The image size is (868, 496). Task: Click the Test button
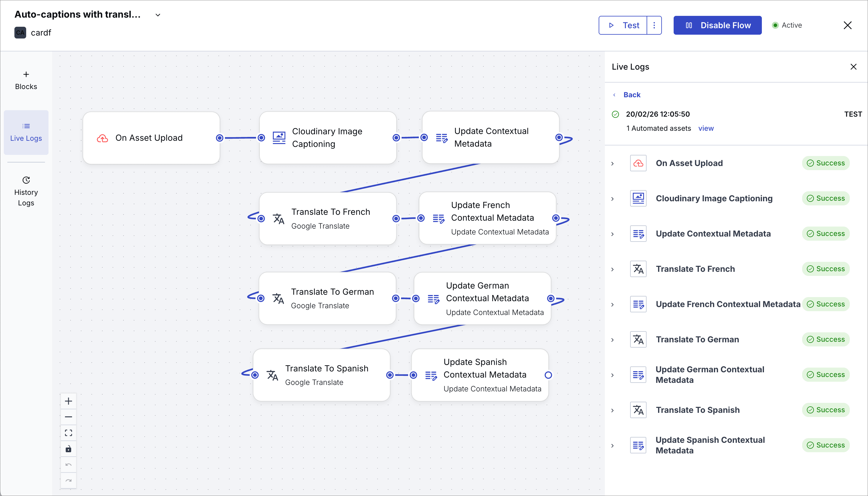(623, 25)
